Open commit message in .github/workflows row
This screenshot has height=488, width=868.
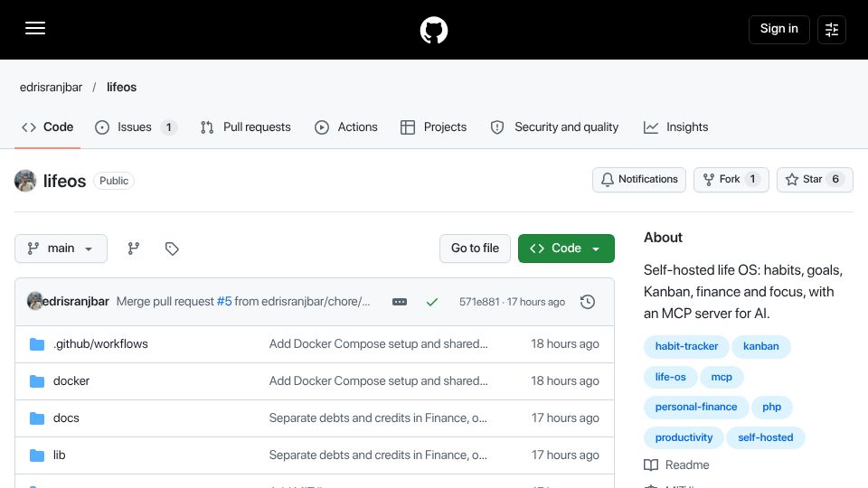tap(379, 344)
